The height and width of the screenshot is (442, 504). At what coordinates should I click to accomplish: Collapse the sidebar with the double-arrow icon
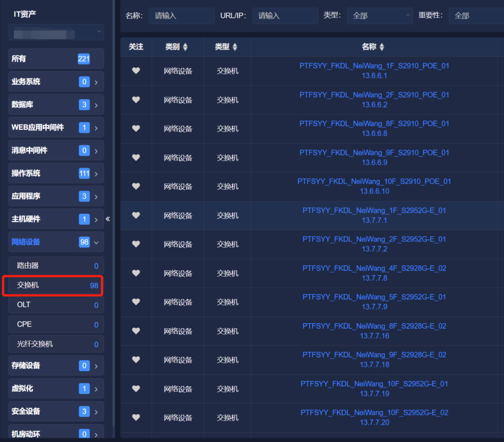tap(108, 219)
